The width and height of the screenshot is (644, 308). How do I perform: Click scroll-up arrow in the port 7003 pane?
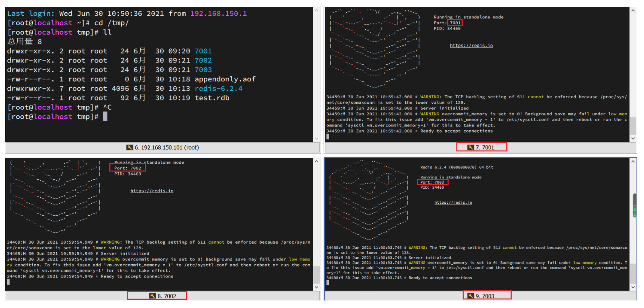[633, 162]
